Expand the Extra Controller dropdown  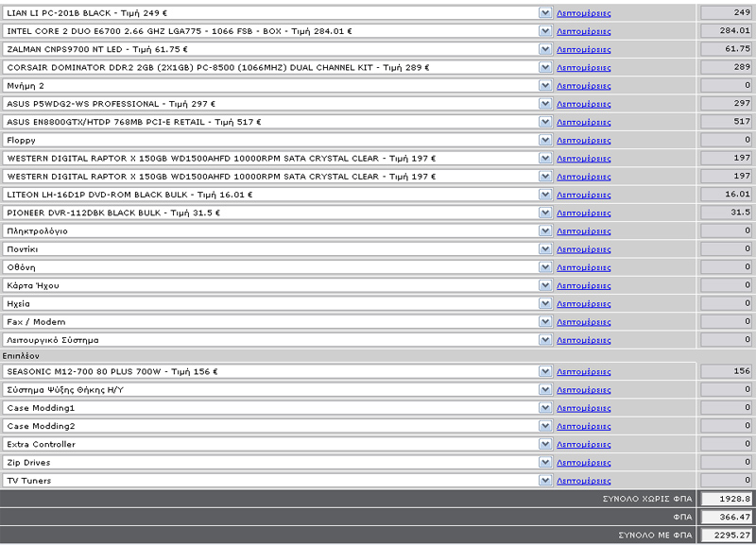pyautogui.click(x=545, y=444)
